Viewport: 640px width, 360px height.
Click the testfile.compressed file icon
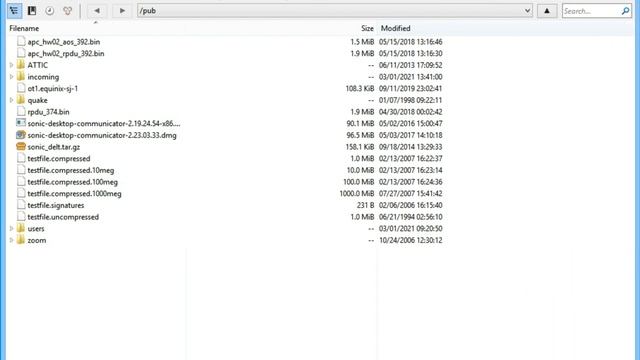21,158
